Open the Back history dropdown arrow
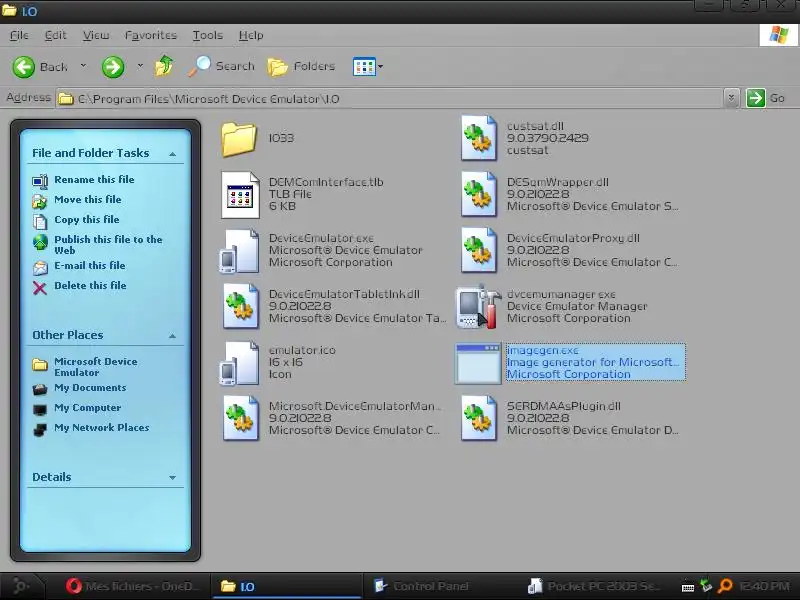This screenshot has height=600, width=800. pos(83,66)
